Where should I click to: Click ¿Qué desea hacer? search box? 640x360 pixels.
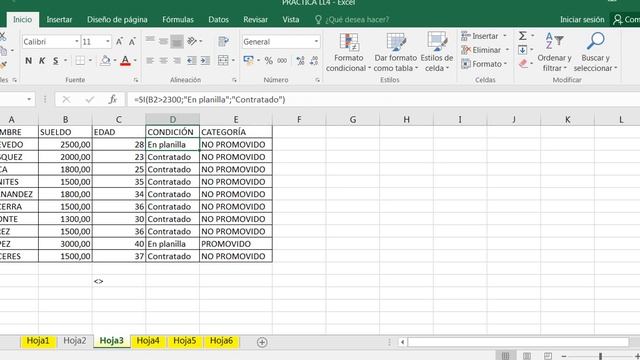[x=352, y=20]
